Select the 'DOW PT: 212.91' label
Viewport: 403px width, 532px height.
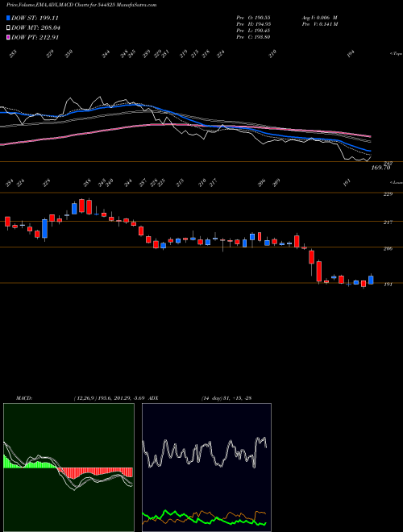coord(35,37)
